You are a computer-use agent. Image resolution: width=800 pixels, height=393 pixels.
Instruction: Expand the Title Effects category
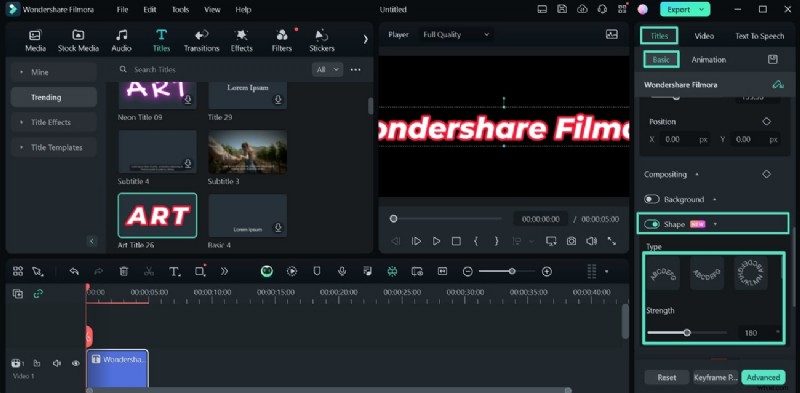pyautogui.click(x=54, y=122)
